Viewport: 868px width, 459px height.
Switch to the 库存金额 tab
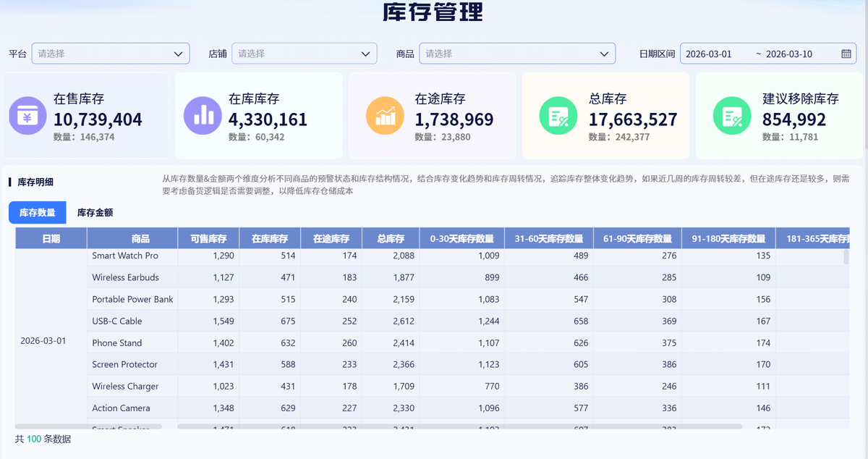[x=95, y=213]
